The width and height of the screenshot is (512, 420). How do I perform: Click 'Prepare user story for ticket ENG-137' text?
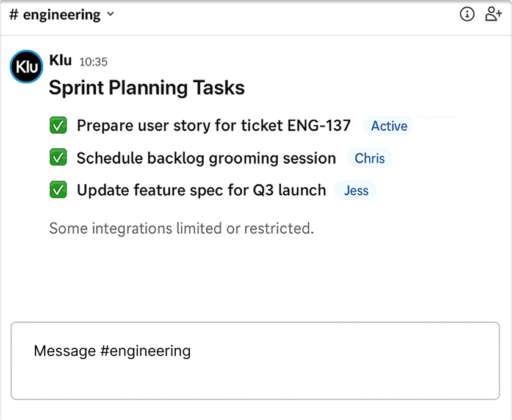click(214, 126)
